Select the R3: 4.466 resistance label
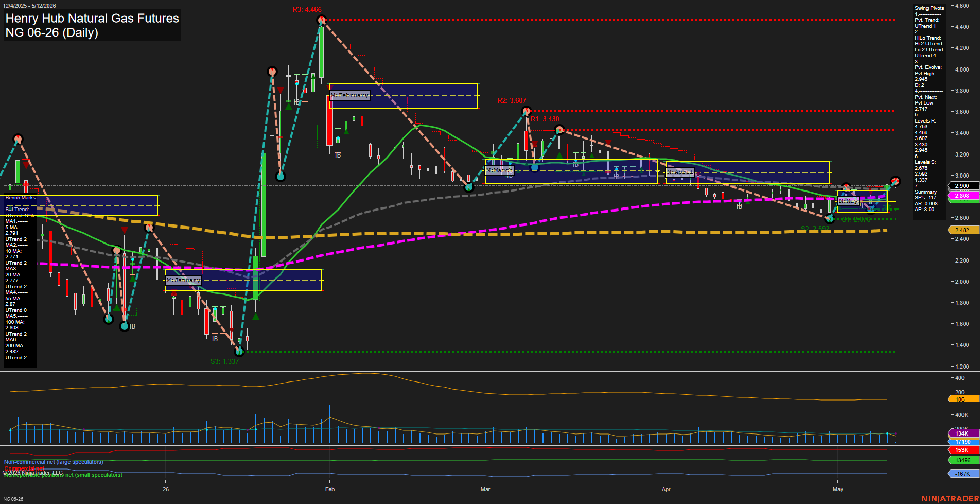The width and height of the screenshot is (980, 504). (307, 10)
